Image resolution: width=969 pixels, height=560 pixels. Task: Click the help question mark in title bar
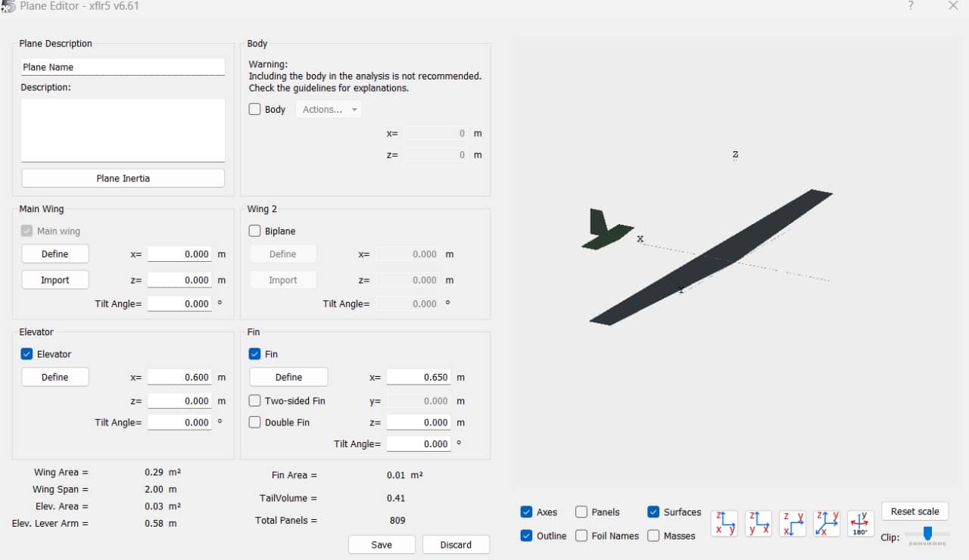[910, 6]
